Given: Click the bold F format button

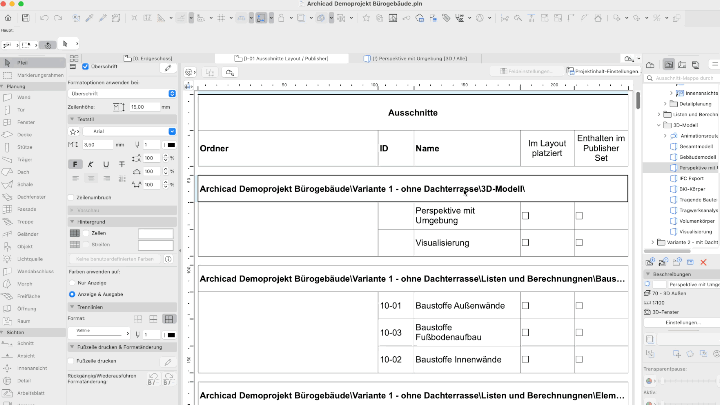Looking at the screenshot, I should pos(74,164).
